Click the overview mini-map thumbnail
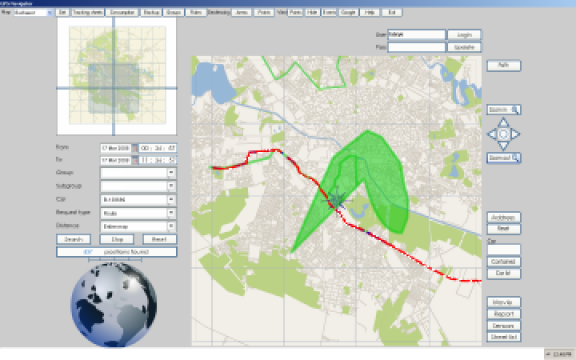 click(x=116, y=76)
